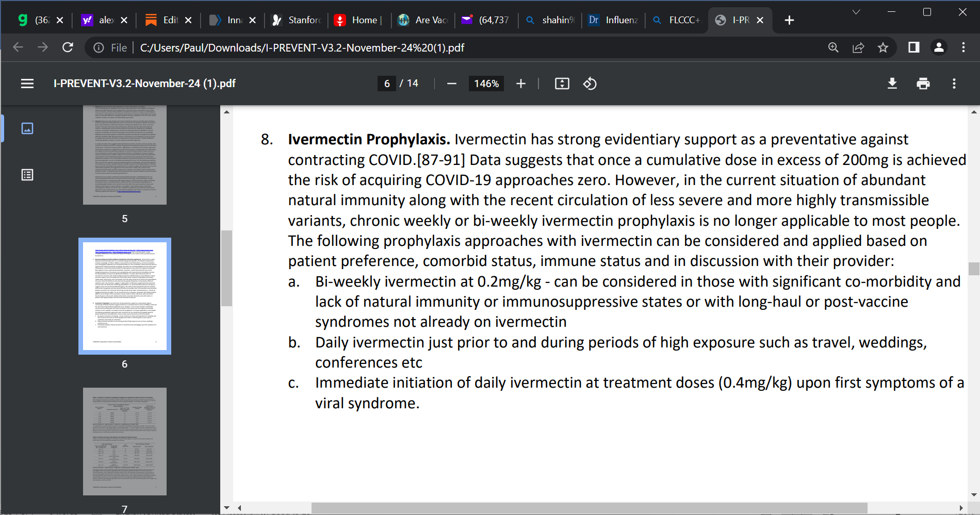Click the text "Bi-weekly ivermectin at 0.2mg/kg"
This screenshot has width=980, height=515.
tap(428, 281)
